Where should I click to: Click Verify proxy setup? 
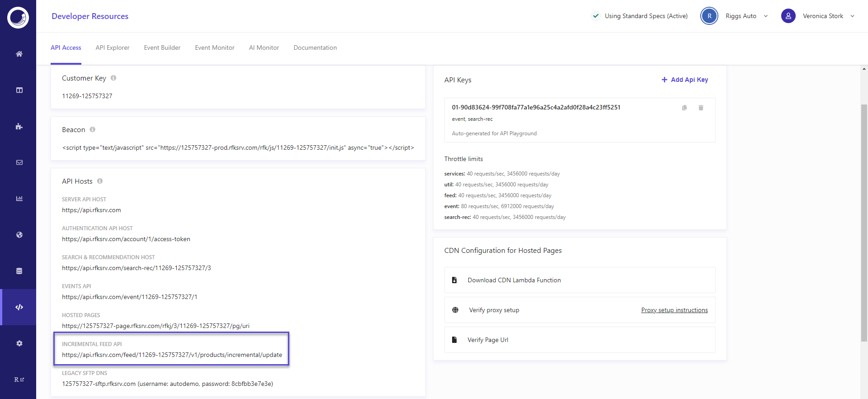tap(494, 310)
